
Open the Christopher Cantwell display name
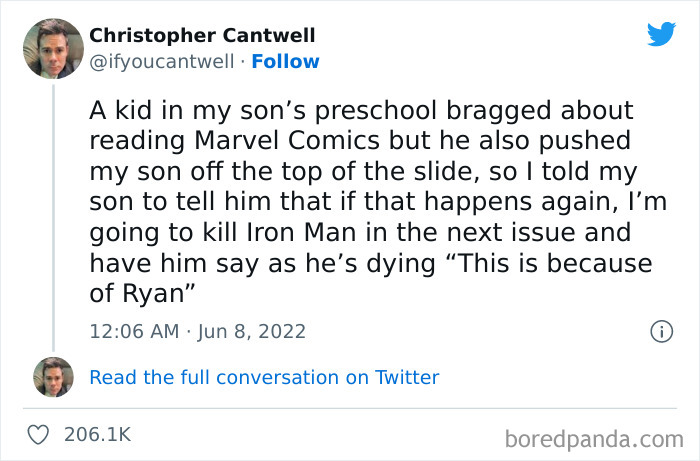[x=202, y=36]
